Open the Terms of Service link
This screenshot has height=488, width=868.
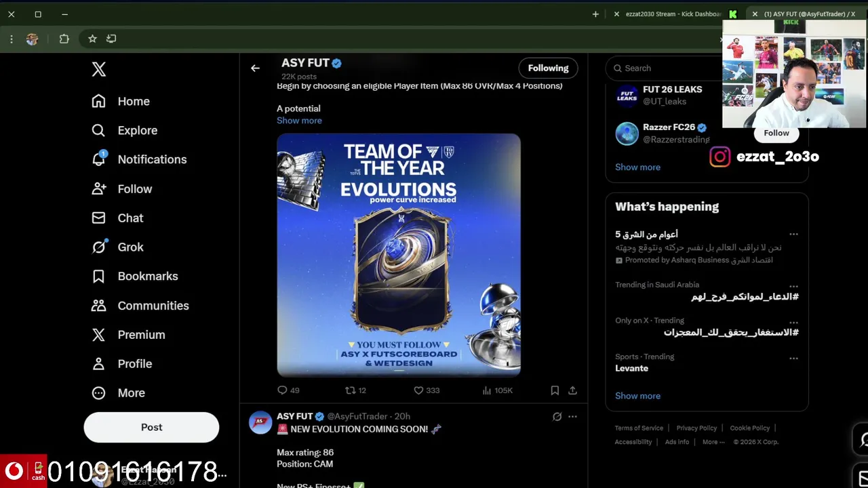point(639,428)
